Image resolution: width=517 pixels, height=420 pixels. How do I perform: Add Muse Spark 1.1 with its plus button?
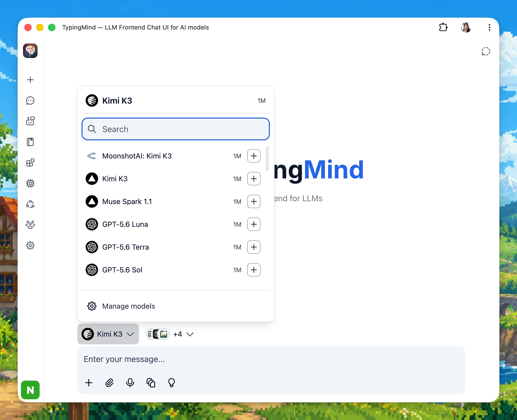[x=254, y=201]
